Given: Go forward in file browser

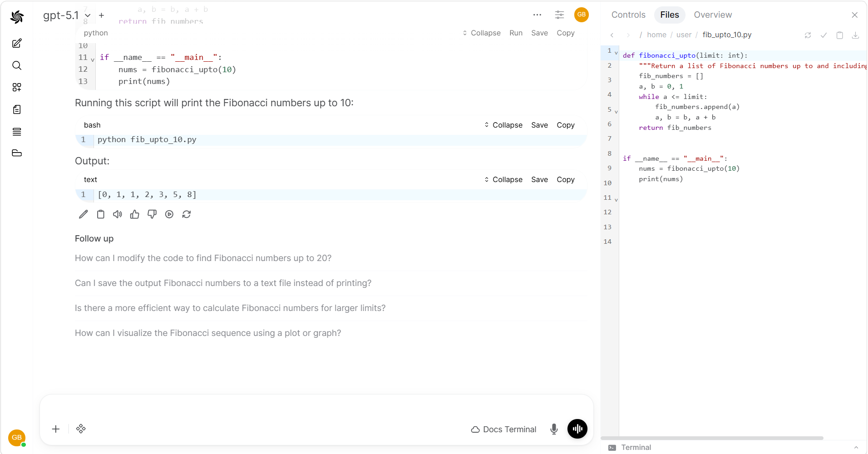Looking at the screenshot, I should click(628, 35).
